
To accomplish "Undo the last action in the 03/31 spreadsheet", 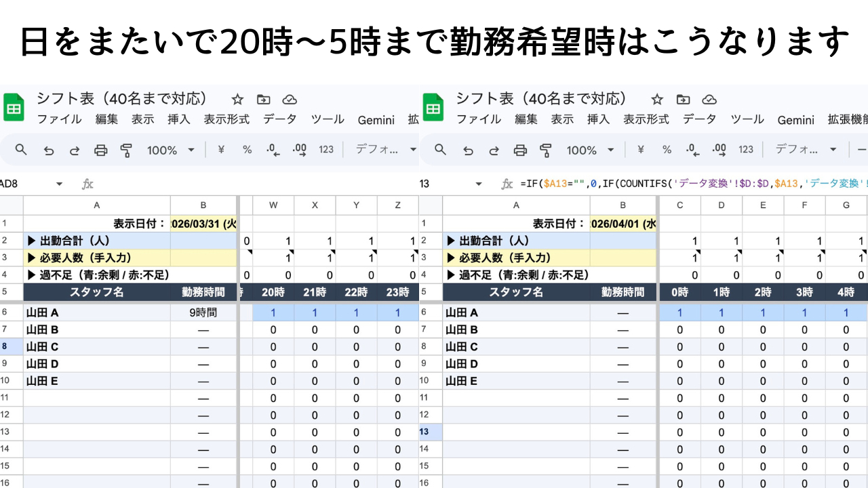I will (48, 150).
